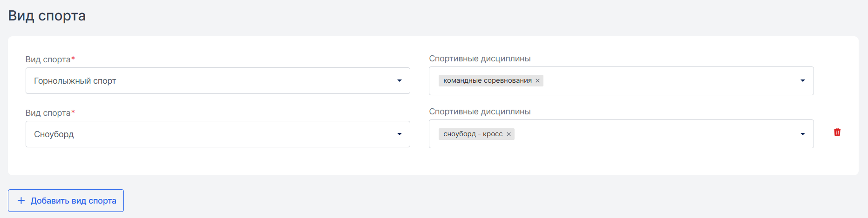This screenshot has height=218, width=868.
Task: Remove the сноуборд - кросс tag via its x
Action: (509, 134)
